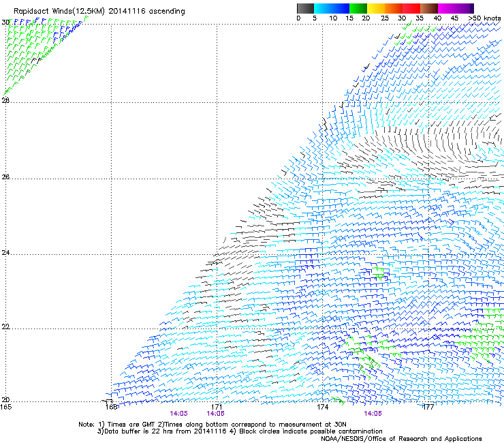
Task: Click the latitude '22' axis label
Action: pyautogui.click(x=5, y=326)
